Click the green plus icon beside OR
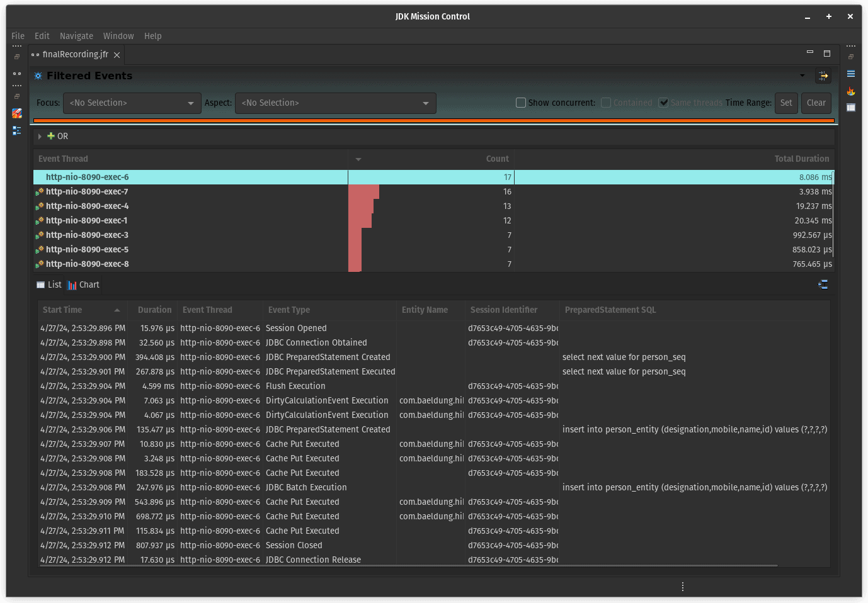 (x=51, y=136)
